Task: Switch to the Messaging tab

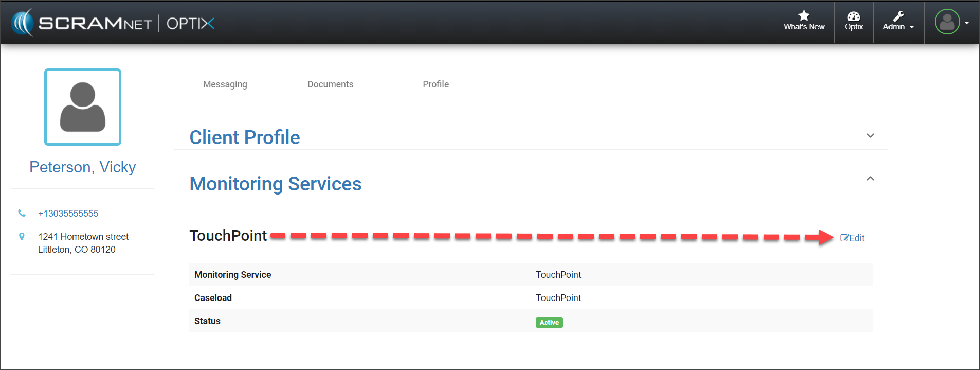Action: coord(225,84)
